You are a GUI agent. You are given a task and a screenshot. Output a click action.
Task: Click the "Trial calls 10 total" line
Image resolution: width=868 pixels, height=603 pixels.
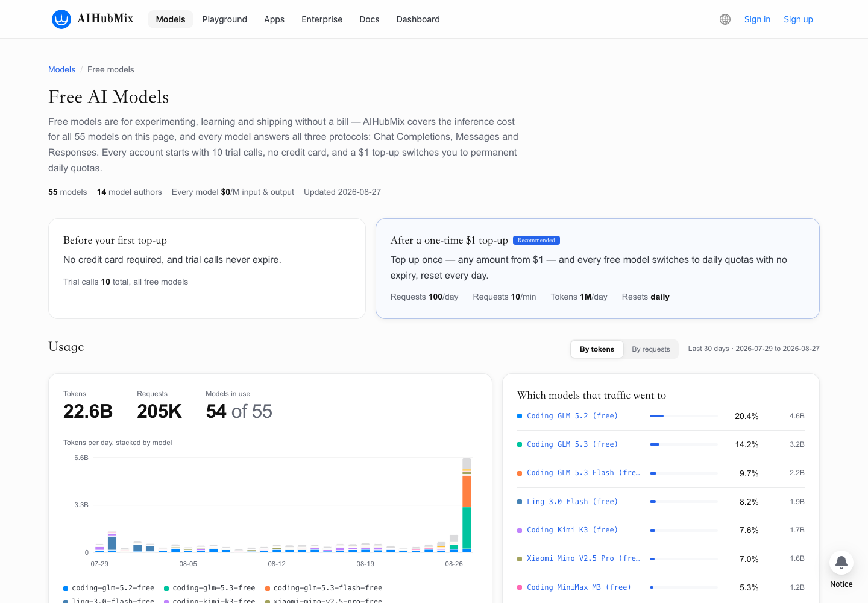point(125,282)
